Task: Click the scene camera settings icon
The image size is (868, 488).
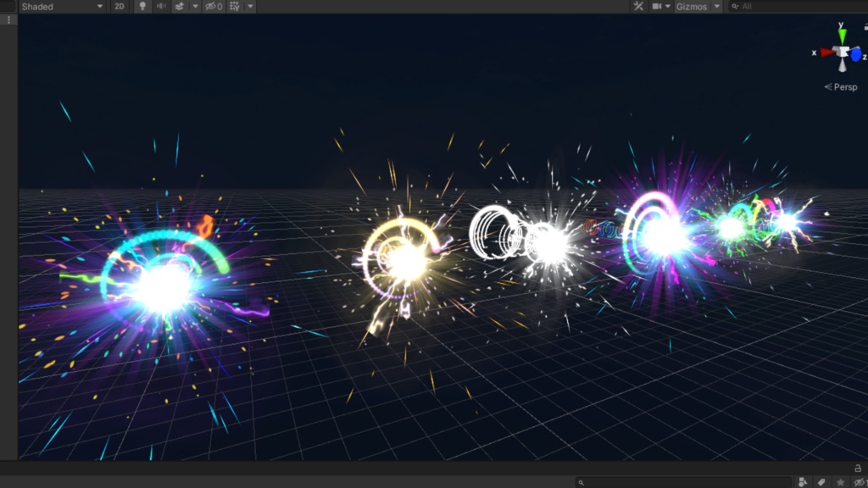Action: 657,7
